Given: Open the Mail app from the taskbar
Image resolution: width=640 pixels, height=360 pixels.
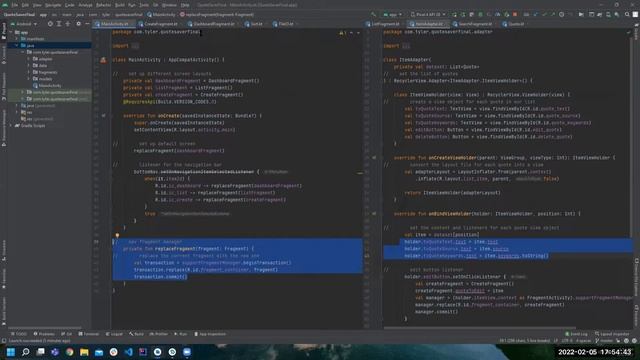Looking at the screenshot, I should point(99,352).
